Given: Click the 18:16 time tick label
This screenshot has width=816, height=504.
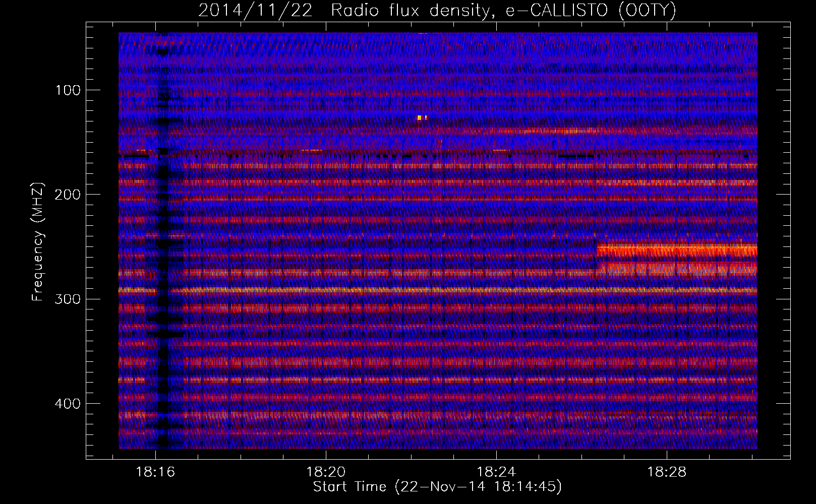Looking at the screenshot, I should (x=155, y=472).
